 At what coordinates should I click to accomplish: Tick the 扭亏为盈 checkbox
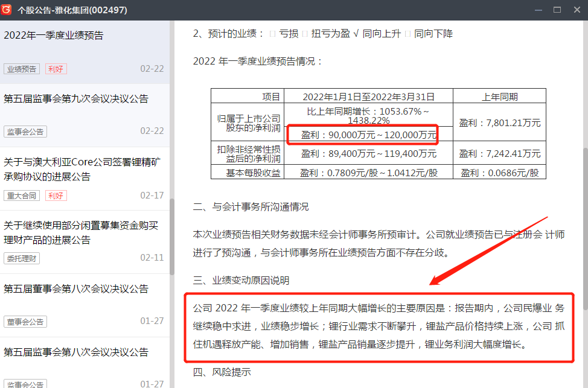click(x=305, y=34)
